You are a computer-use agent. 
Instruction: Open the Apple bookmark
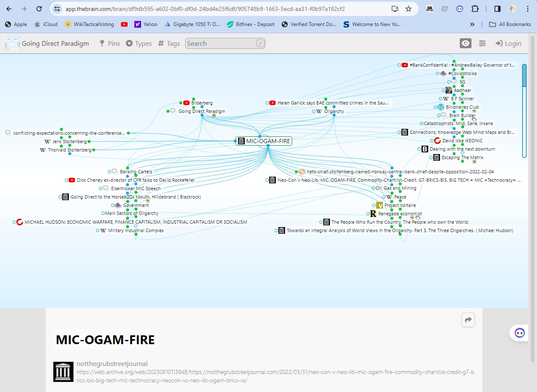tap(16, 24)
